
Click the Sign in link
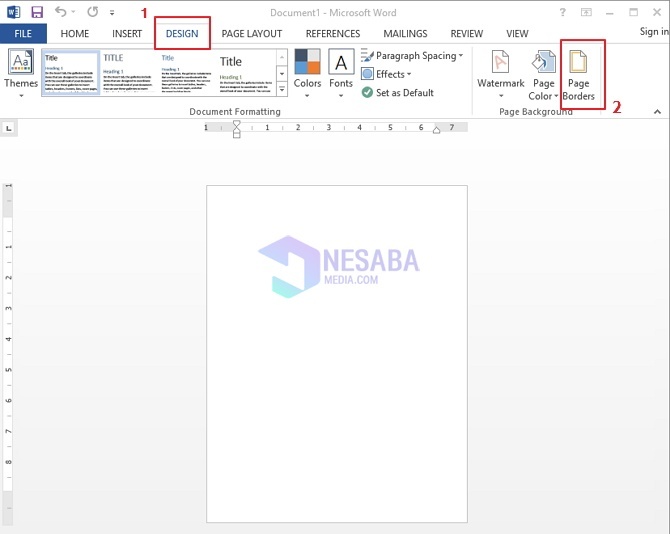(654, 31)
